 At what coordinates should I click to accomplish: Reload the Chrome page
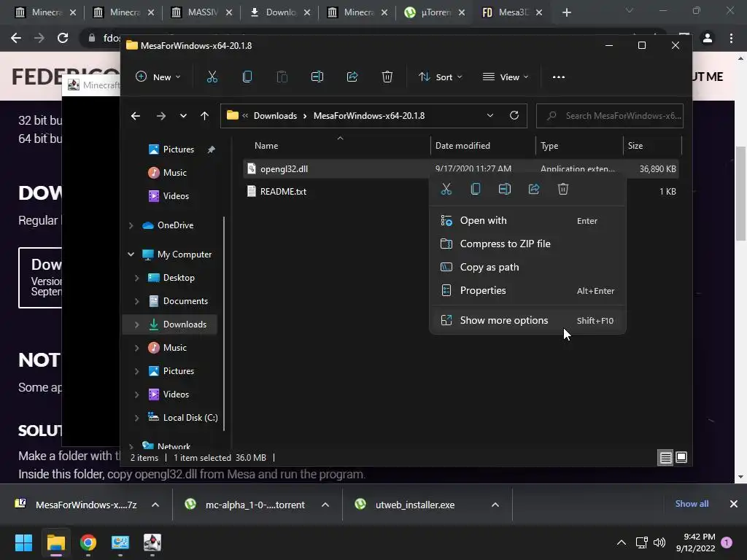[x=63, y=38]
